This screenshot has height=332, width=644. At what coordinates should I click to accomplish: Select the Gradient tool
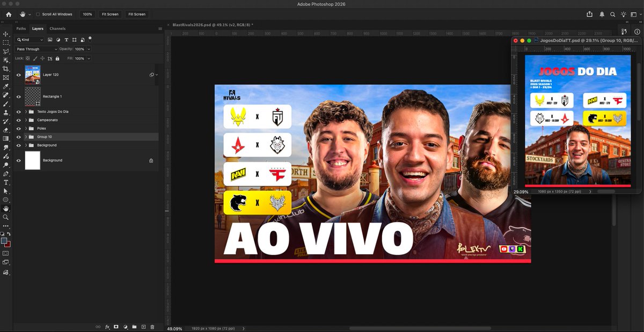tap(6, 138)
